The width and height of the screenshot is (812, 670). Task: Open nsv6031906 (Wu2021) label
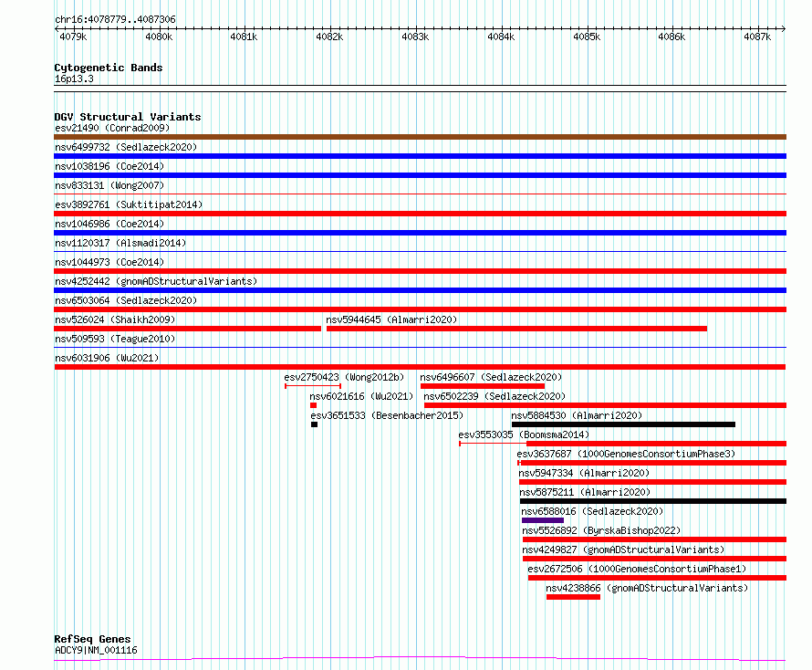(x=107, y=358)
